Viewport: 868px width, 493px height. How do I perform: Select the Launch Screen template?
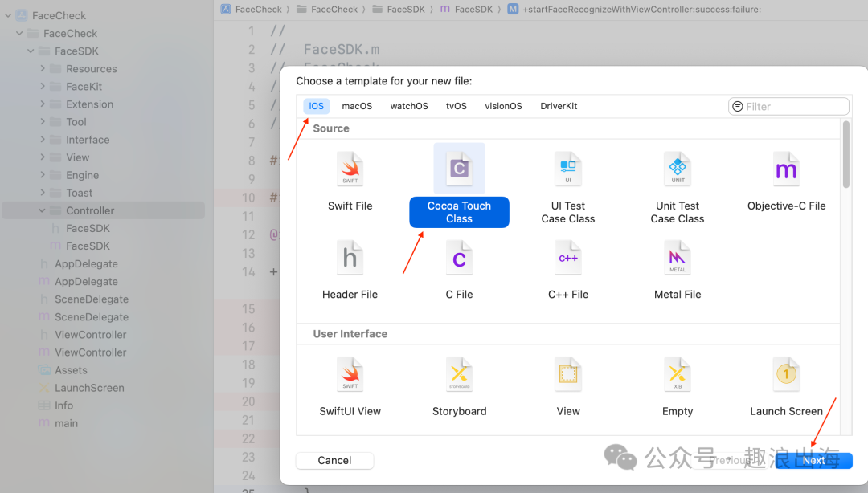click(x=786, y=387)
